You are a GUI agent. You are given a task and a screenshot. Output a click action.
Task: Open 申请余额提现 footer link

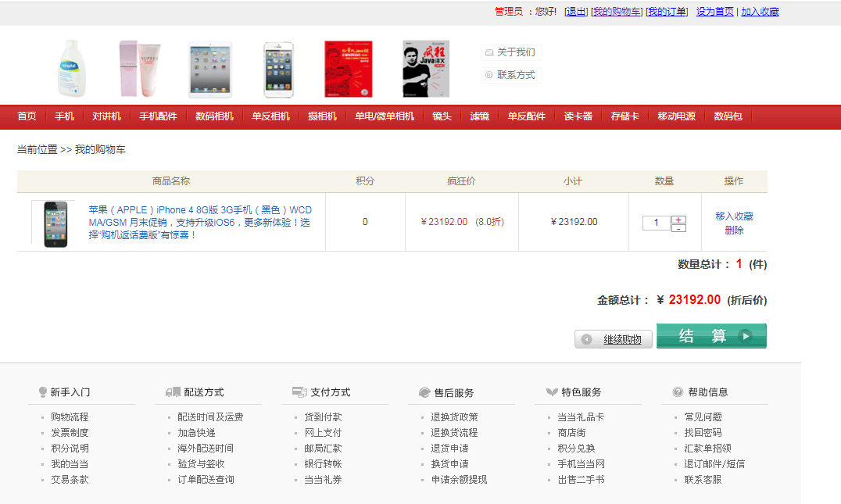point(459,479)
